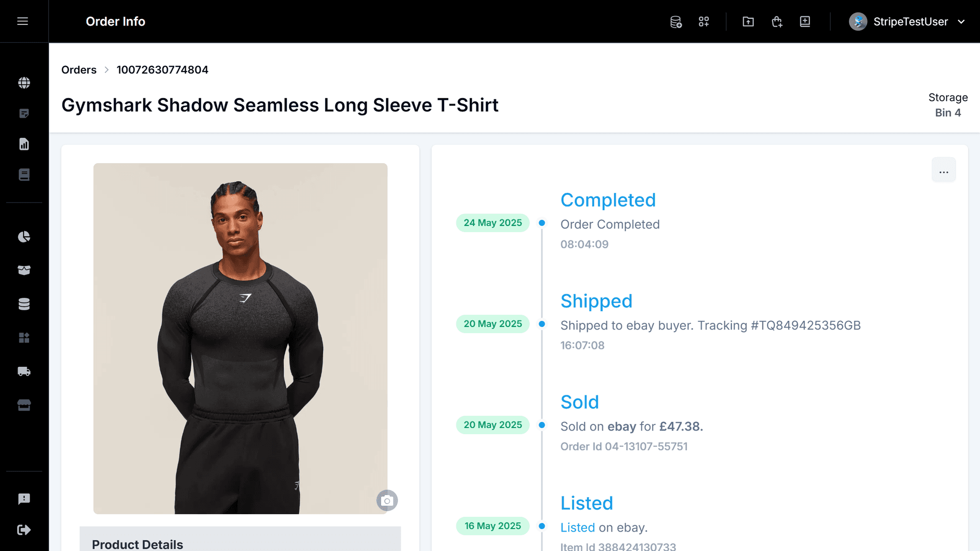
Task: Click the Gymshark product photo
Action: click(240, 338)
